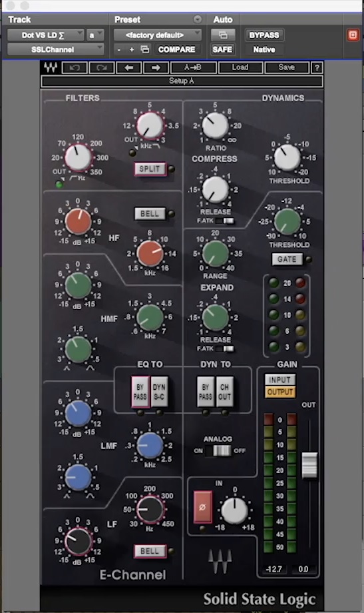
Task: Select previous preset with minus button
Action: (119, 50)
